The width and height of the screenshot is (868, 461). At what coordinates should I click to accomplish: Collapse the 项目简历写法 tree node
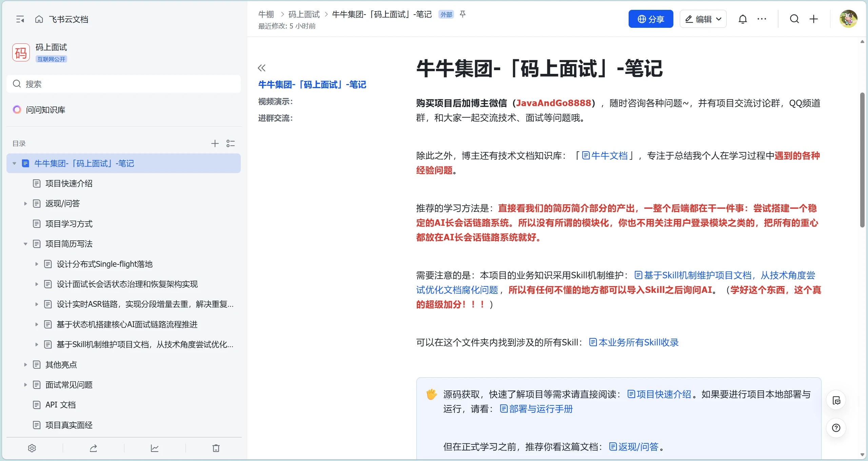pyautogui.click(x=25, y=244)
